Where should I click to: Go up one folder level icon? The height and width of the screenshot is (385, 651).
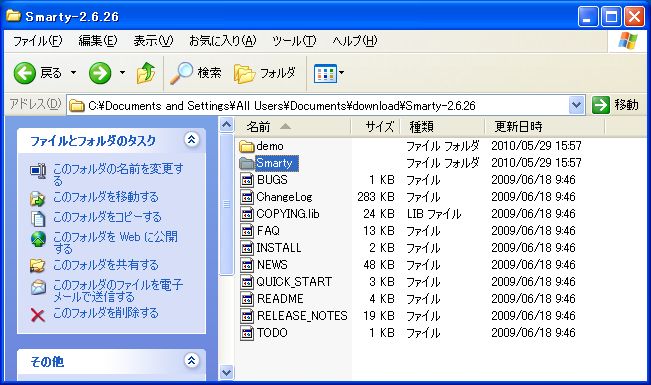click(x=146, y=73)
